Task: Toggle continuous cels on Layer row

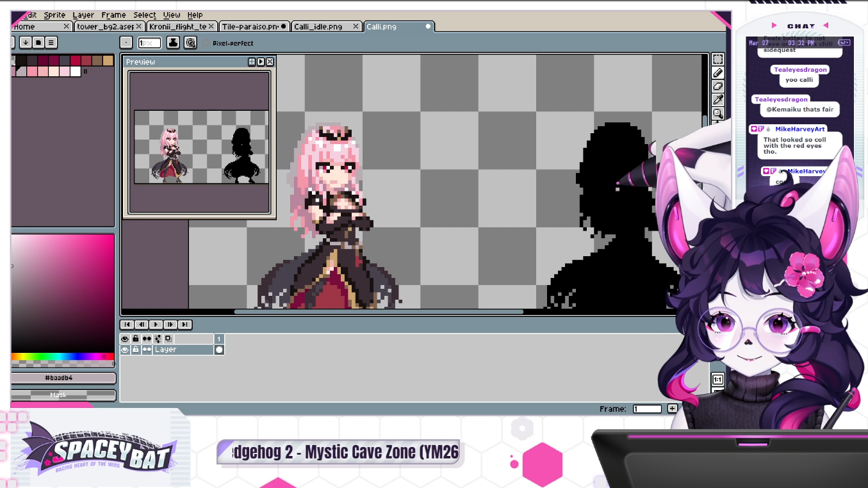Action: 147,350
